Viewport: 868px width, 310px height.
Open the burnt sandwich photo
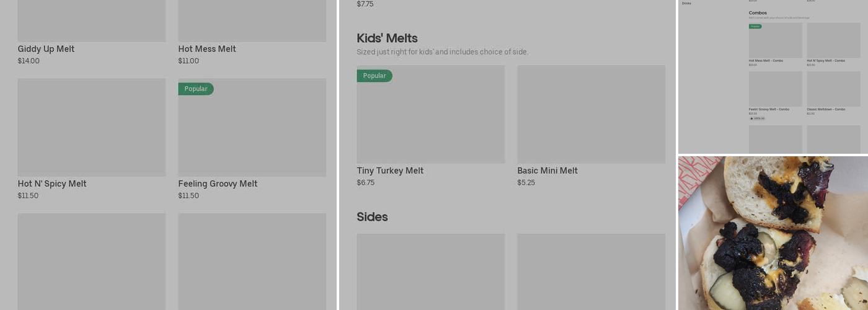773,233
